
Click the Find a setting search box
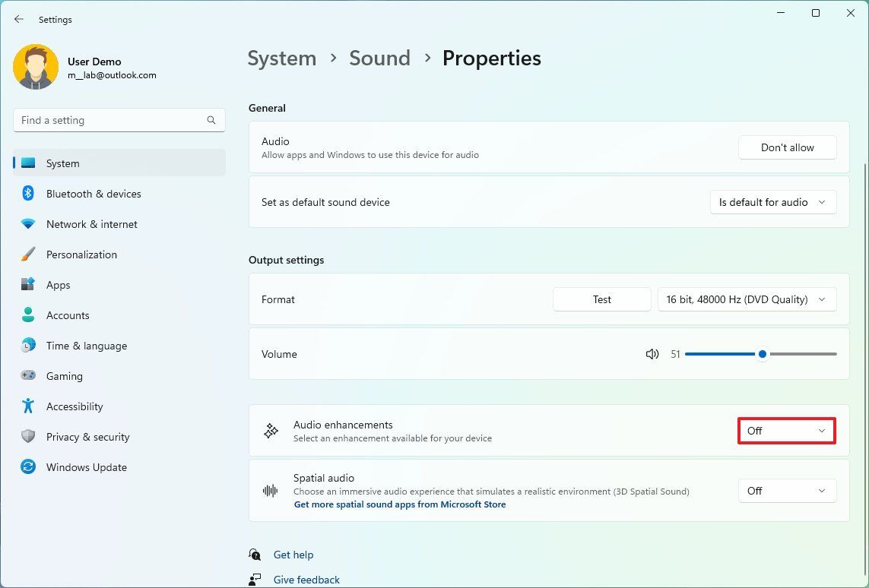click(x=119, y=120)
